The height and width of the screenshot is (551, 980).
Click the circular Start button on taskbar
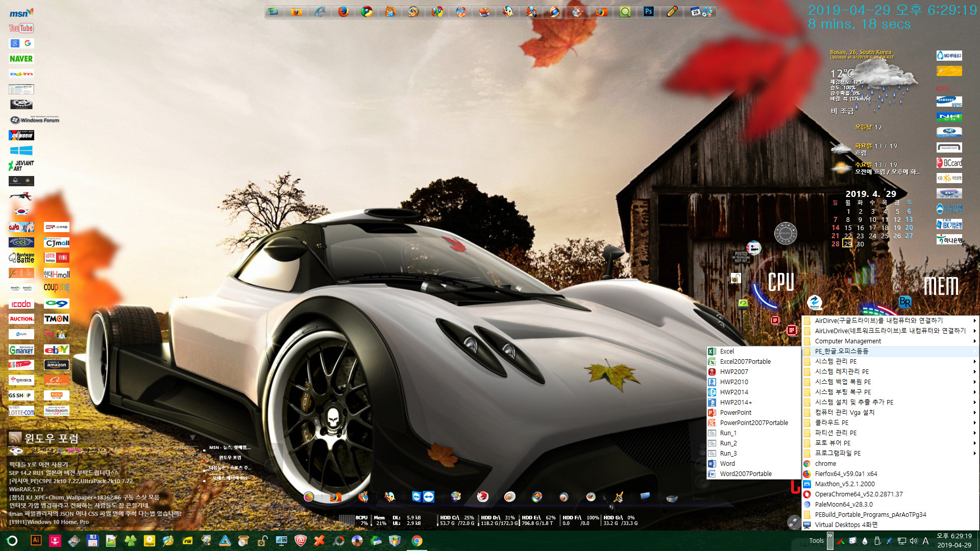click(x=12, y=541)
